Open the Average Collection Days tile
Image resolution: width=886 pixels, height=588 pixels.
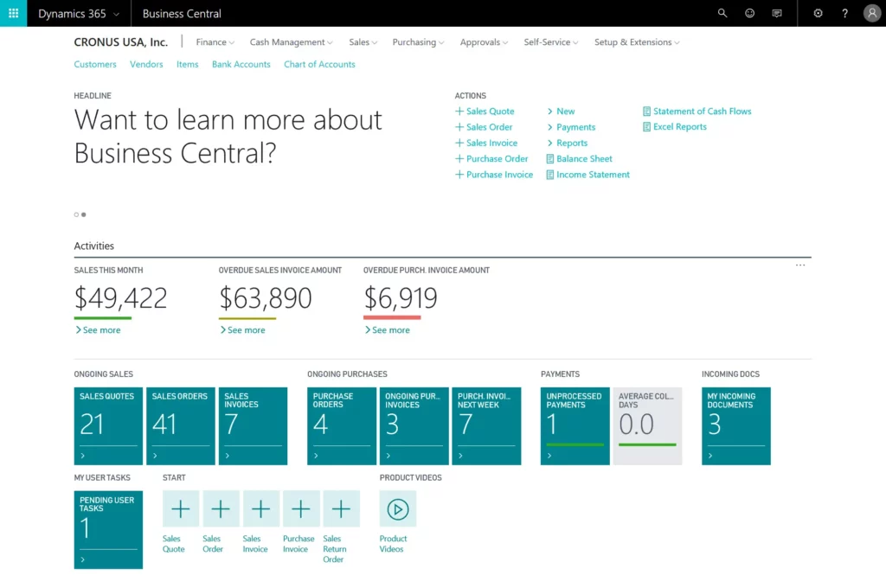(x=647, y=426)
